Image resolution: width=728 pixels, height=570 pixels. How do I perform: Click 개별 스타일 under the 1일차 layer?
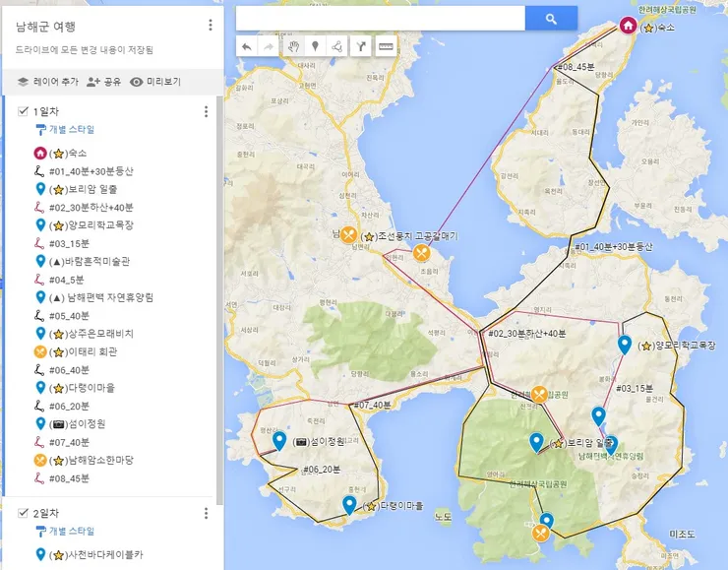pyautogui.click(x=71, y=130)
